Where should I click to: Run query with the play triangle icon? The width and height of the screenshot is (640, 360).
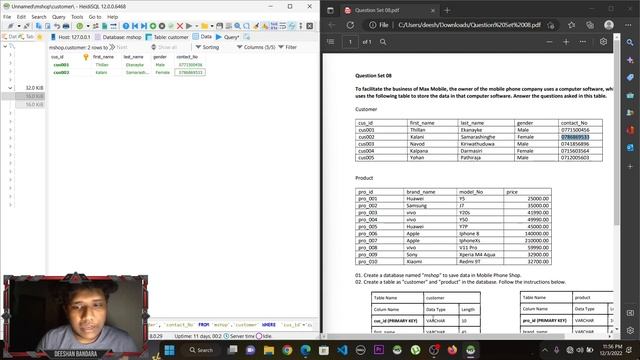point(189,26)
